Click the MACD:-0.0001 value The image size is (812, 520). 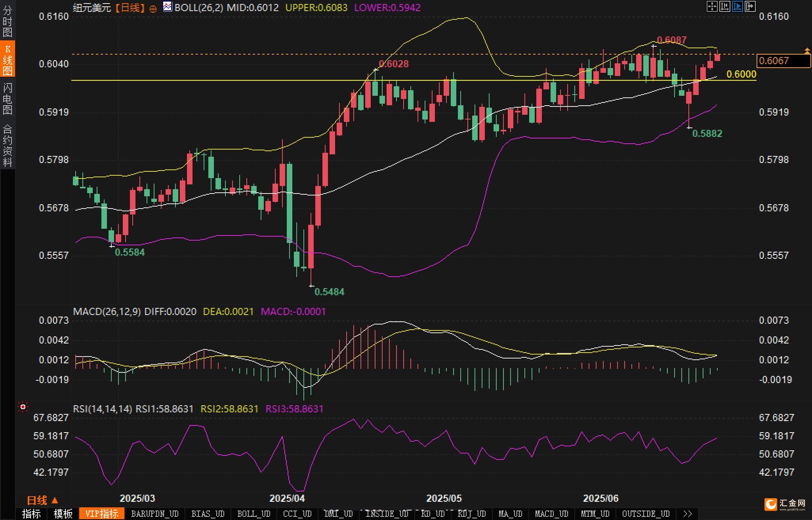293,311
